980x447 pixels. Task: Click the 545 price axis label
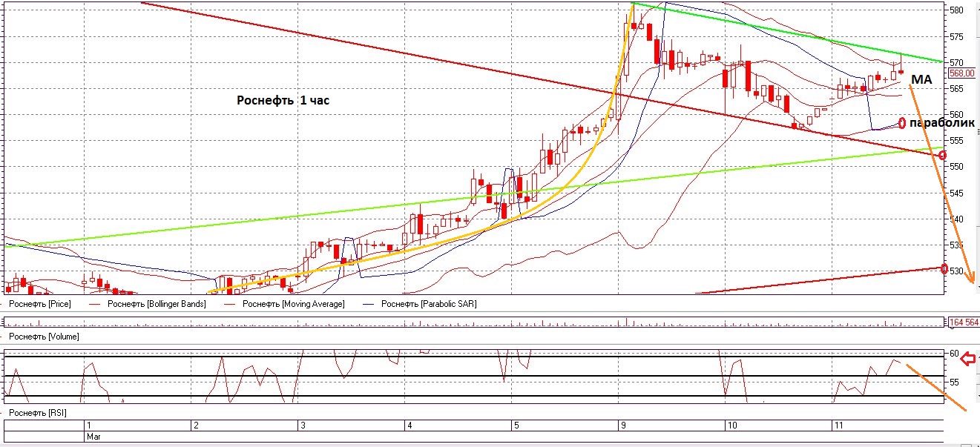pyautogui.click(x=956, y=193)
